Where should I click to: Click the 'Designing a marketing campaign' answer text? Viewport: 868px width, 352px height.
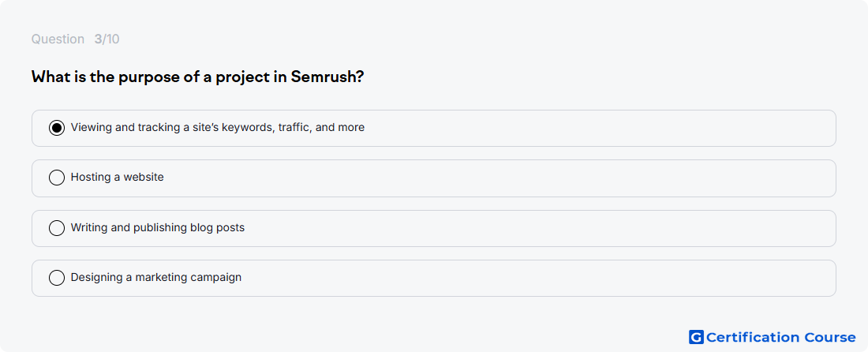(x=156, y=277)
